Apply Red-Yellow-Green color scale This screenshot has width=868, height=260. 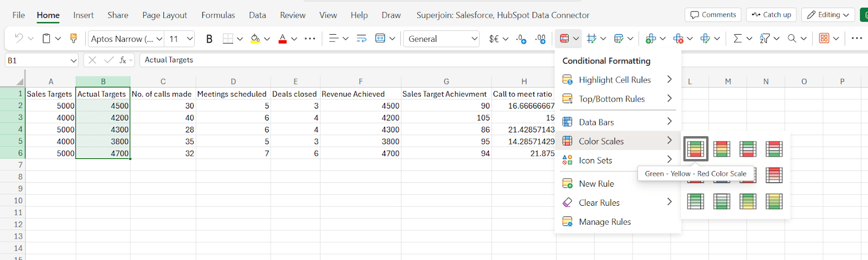click(x=722, y=149)
